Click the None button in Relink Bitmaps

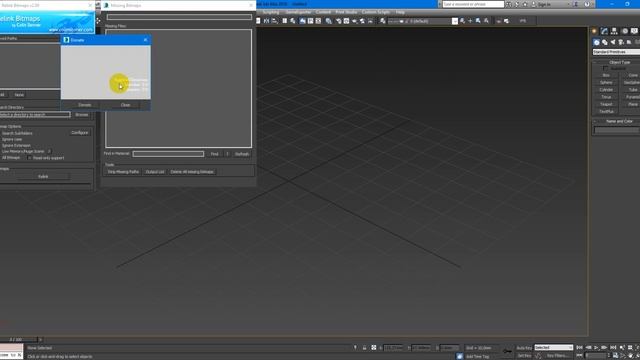click(19, 95)
